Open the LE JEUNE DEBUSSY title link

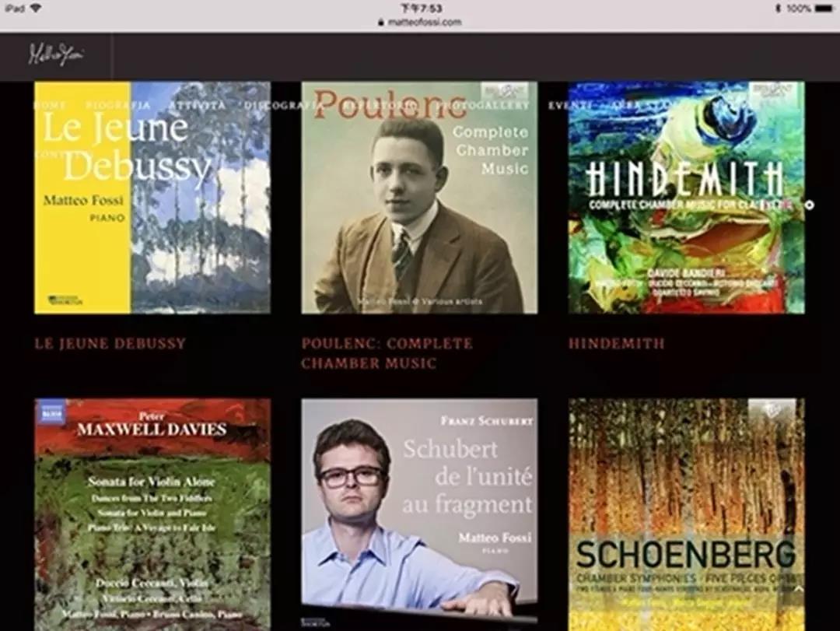[x=110, y=344]
